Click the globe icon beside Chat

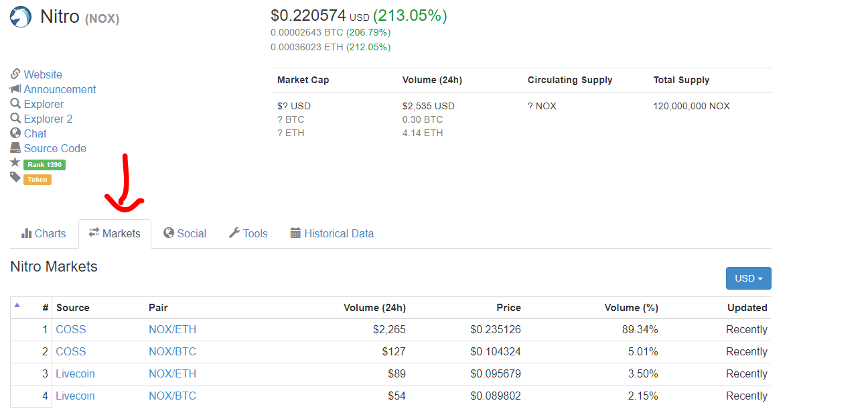15,133
